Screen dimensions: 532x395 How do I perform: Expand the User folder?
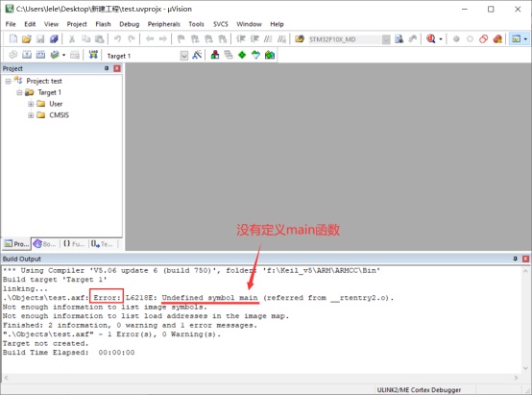pos(31,104)
